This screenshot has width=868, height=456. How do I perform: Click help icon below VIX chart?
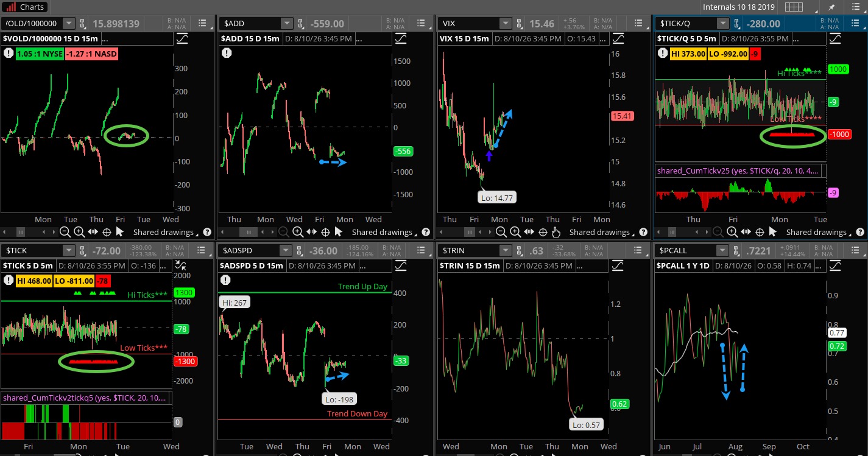tap(643, 232)
